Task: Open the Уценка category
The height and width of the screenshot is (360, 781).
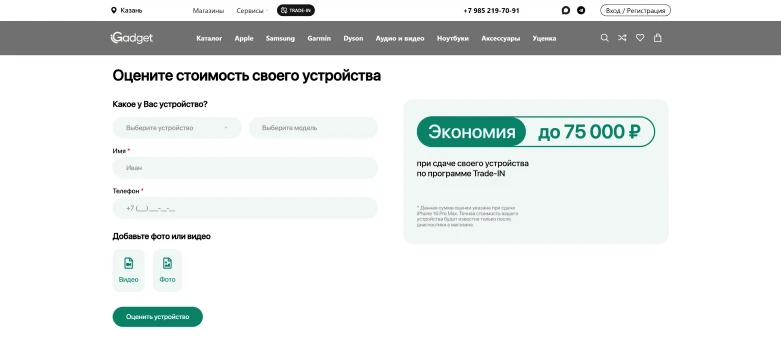Action: pyautogui.click(x=544, y=38)
